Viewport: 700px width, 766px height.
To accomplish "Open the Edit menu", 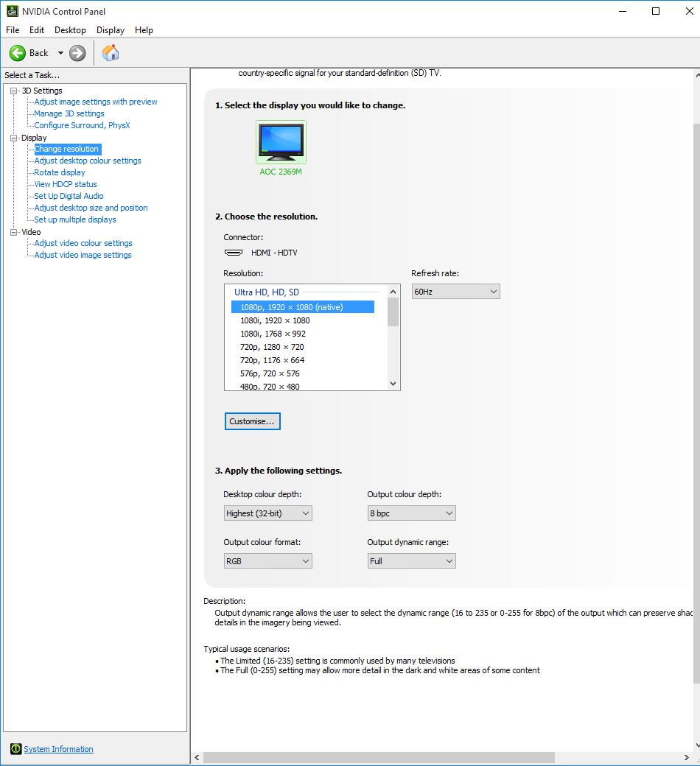I will coord(37,29).
